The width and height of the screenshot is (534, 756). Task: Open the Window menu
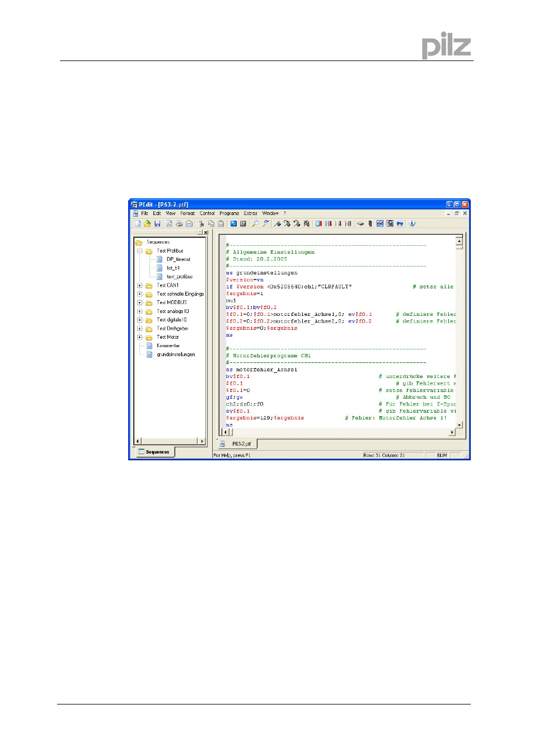(270, 213)
